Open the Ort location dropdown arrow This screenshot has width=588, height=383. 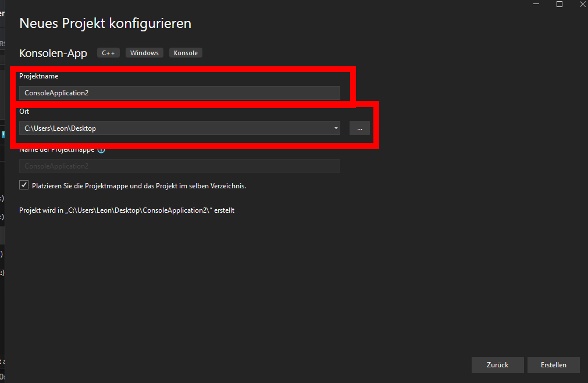(x=336, y=128)
